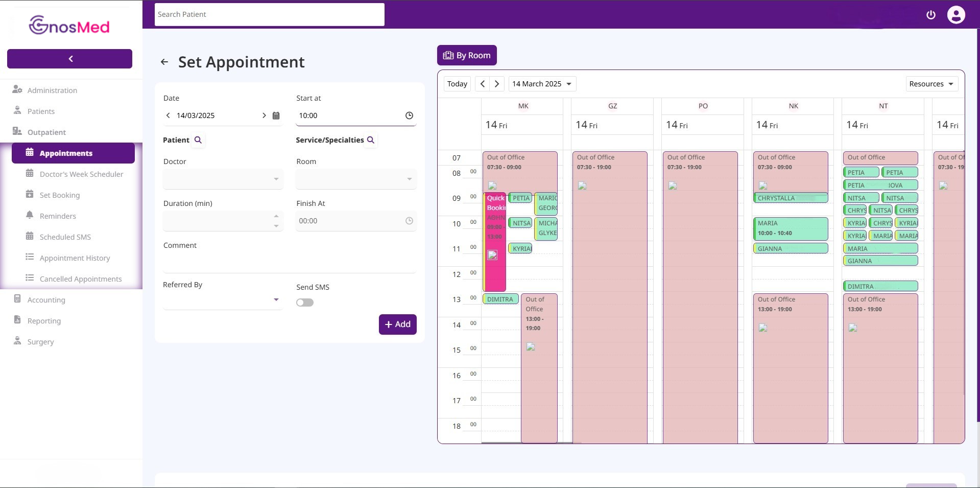Open the date picker calendar icon
Viewport: 980px width, 488px height.
276,115
